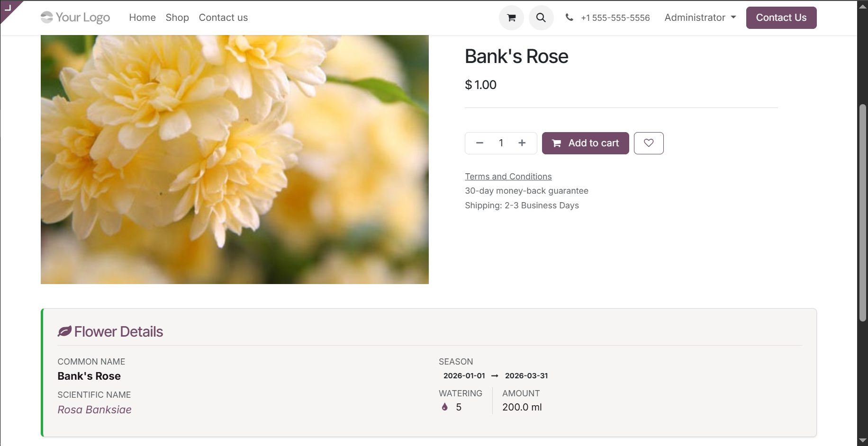Open the Shop menu item
868x446 pixels.
coord(177,18)
